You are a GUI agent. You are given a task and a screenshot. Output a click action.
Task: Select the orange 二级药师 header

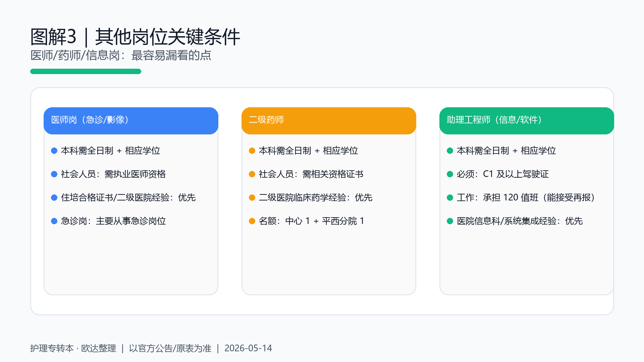(329, 121)
